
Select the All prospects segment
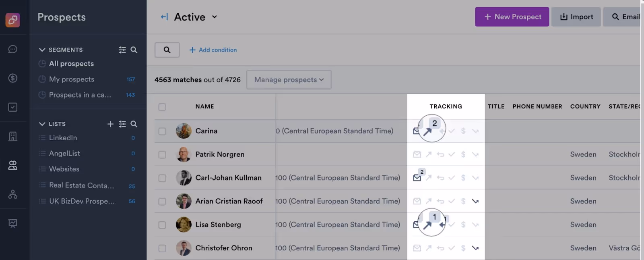point(71,64)
